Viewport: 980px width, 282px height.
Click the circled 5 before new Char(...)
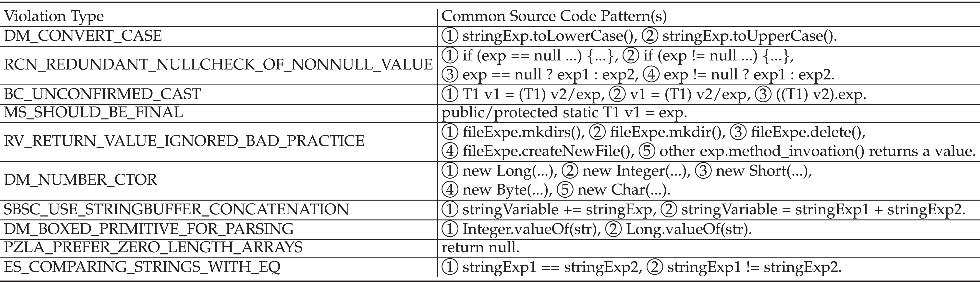point(565,190)
